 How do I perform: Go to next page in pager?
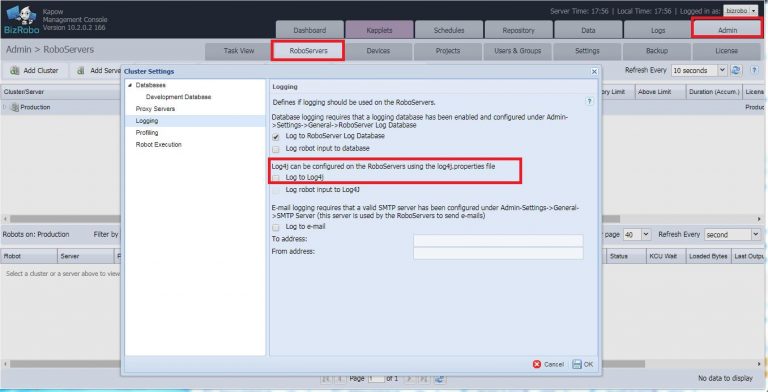click(x=410, y=379)
